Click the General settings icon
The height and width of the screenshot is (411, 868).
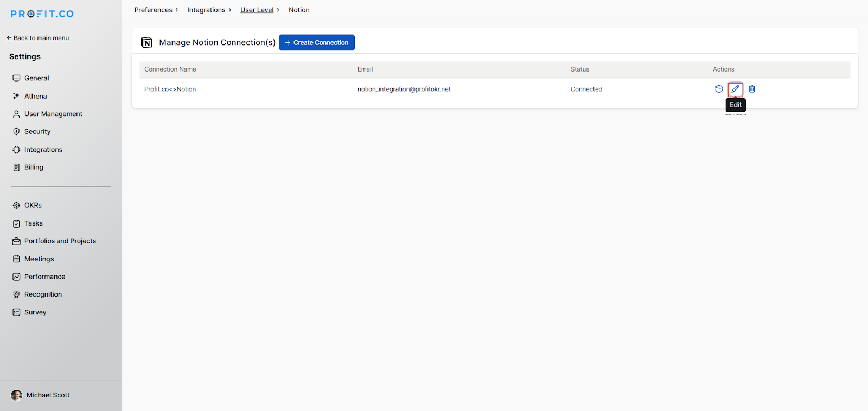click(x=16, y=78)
